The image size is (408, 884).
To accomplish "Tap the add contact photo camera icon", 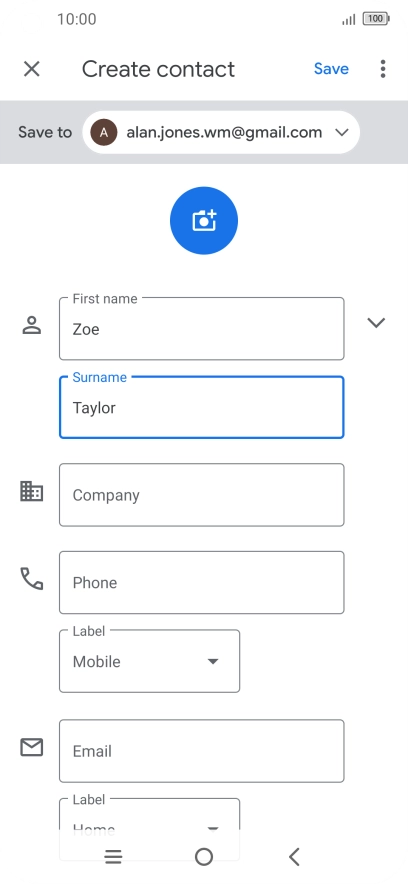I will point(204,220).
